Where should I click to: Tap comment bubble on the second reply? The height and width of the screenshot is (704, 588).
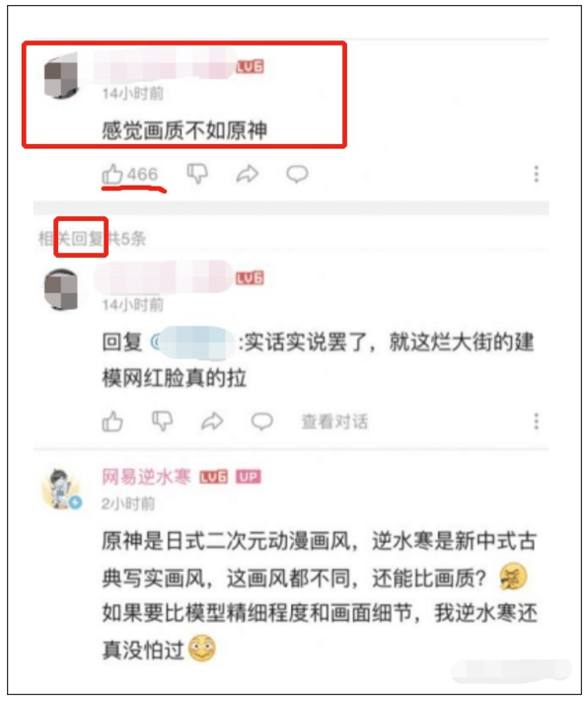(261, 422)
